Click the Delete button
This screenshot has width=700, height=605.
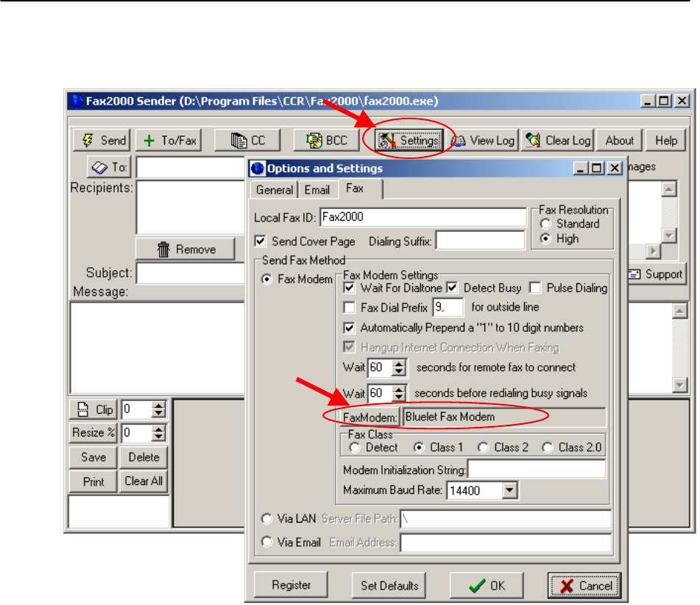[x=144, y=457]
